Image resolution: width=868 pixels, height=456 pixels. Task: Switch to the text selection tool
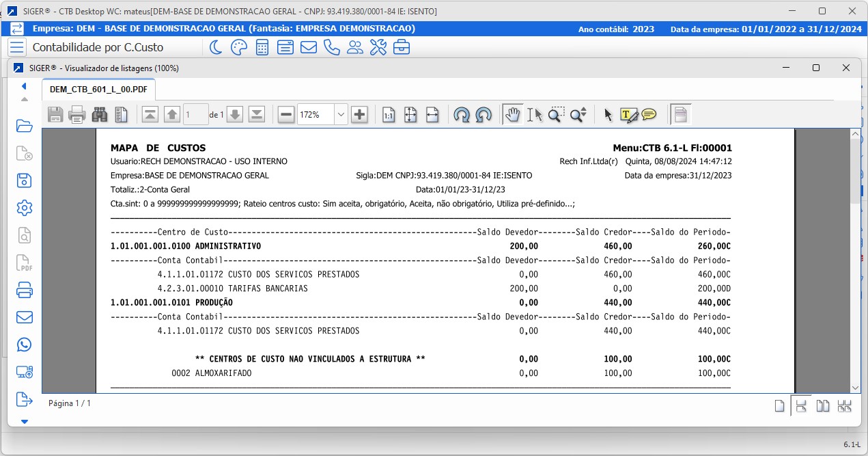tap(535, 115)
